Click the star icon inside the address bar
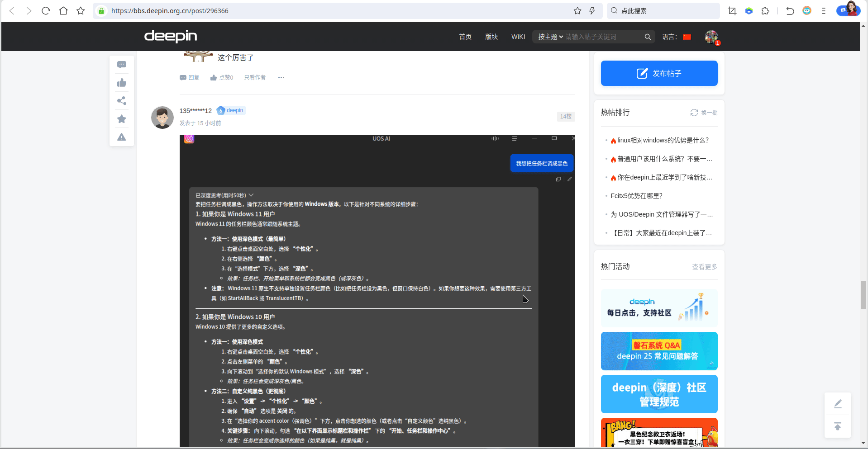The height and width of the screenshot is (449, 868). [x=577, y=11]
